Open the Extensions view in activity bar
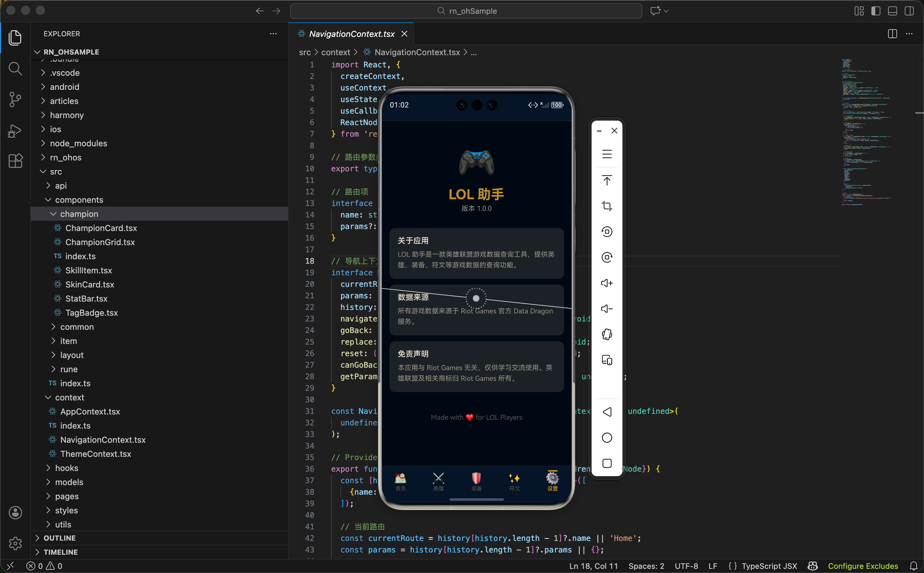This screenshot has width=924, height=573. (15, 161)
